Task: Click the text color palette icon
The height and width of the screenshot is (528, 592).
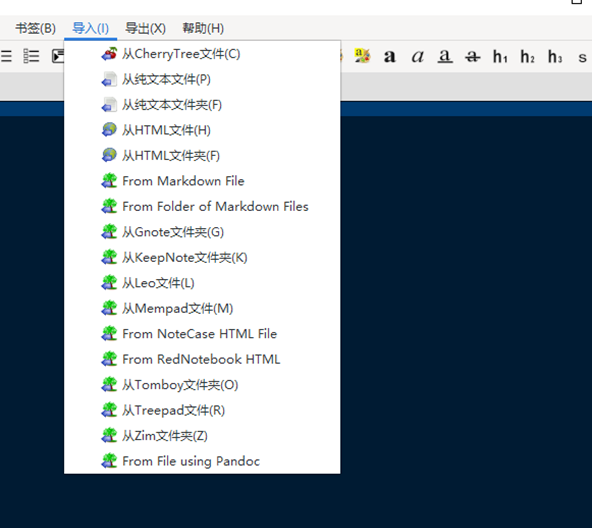Action: point(362,56)
